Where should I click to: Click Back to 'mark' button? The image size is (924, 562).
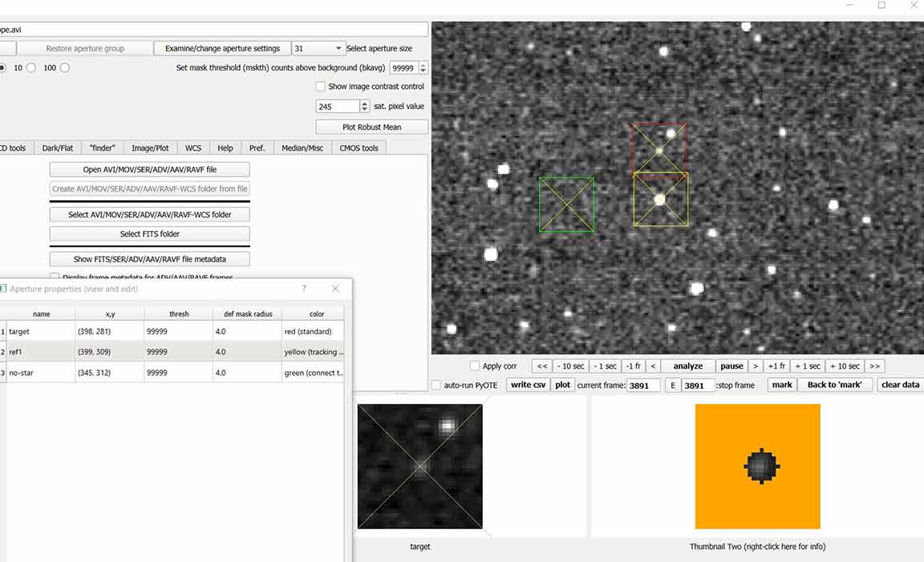[834, 385]
